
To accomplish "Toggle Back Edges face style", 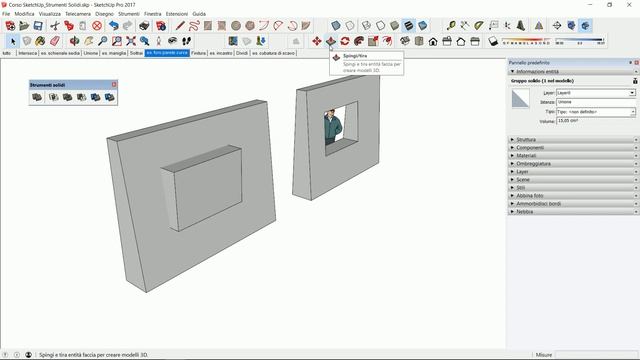I will pos(350,26).
